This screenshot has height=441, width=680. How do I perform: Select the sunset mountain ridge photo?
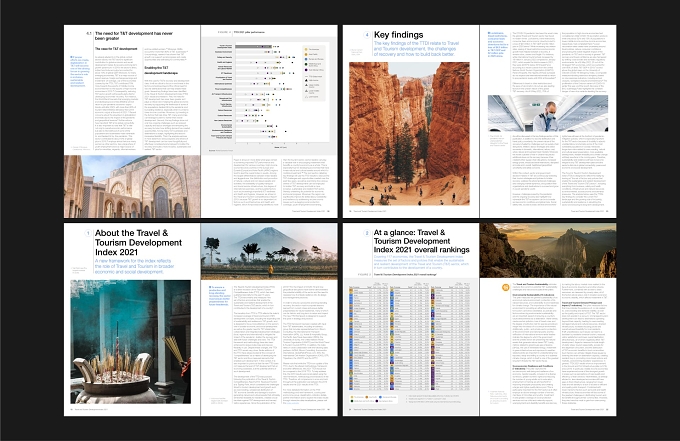548,251
